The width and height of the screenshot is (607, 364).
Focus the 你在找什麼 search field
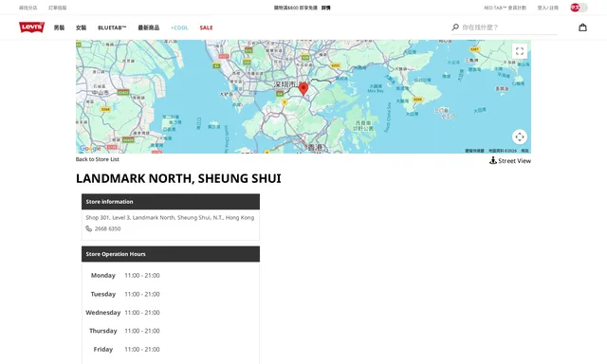[509, 27]
